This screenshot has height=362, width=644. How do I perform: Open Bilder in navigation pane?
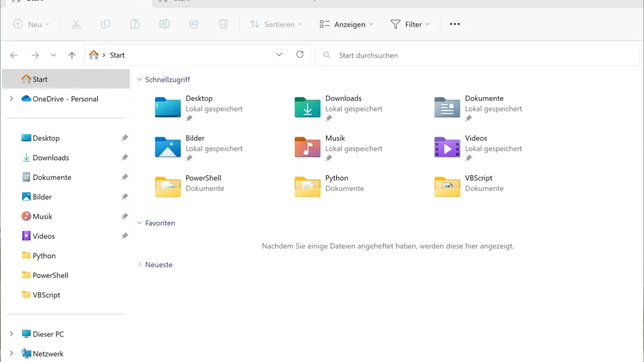click(x=36, y=197)
